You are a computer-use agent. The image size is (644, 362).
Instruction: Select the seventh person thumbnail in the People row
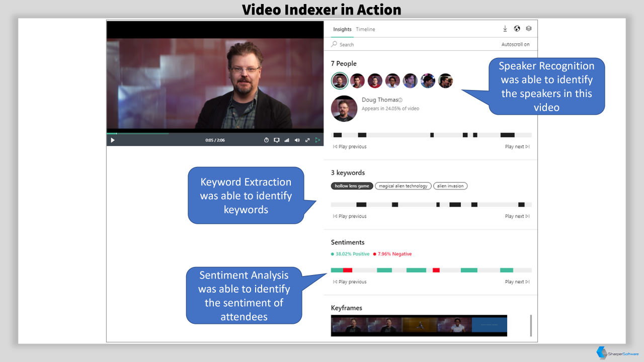coord(445,80)
